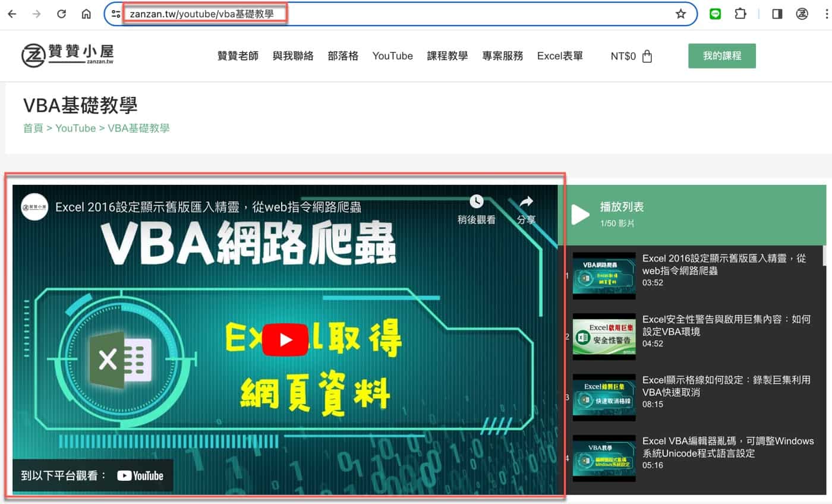Open the 贊贊老師 menu item
The width and height of the screenshot is (832, 504).
(238, 56)
